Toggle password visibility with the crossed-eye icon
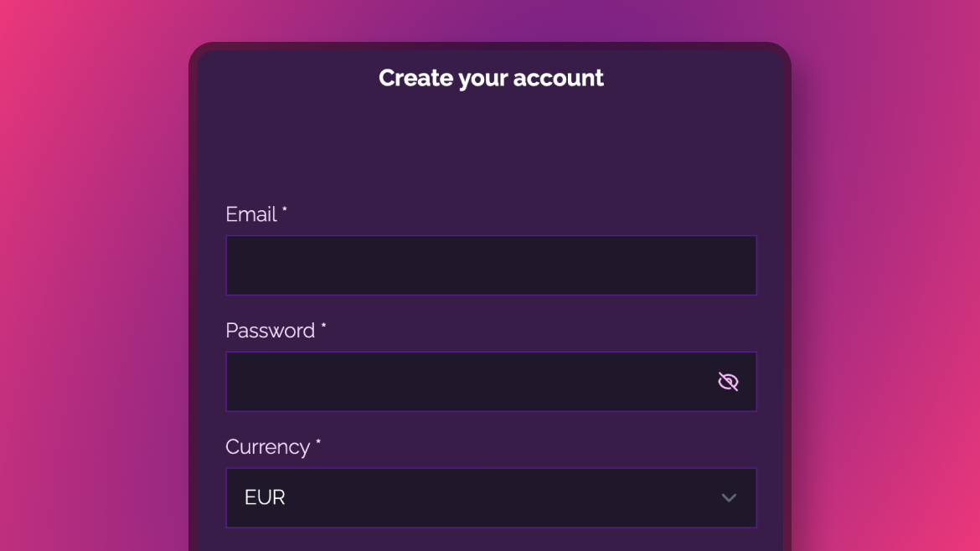The height and width of the screenshot is (551, 980). pos(728,382)
